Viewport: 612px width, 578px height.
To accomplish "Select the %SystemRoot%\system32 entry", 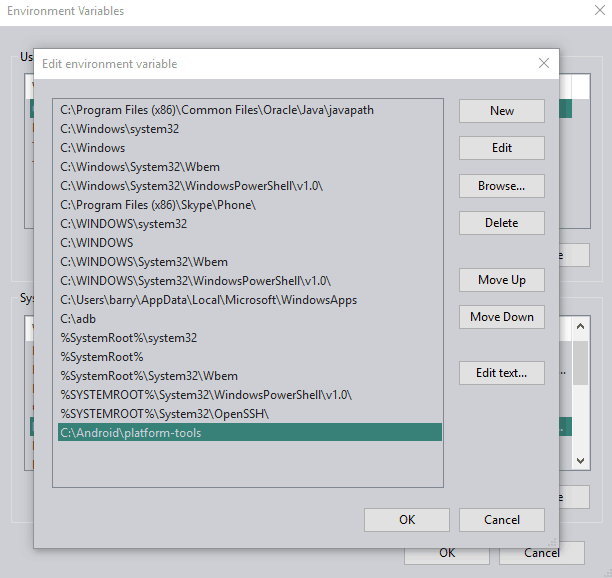I will (x=250, y=338).
